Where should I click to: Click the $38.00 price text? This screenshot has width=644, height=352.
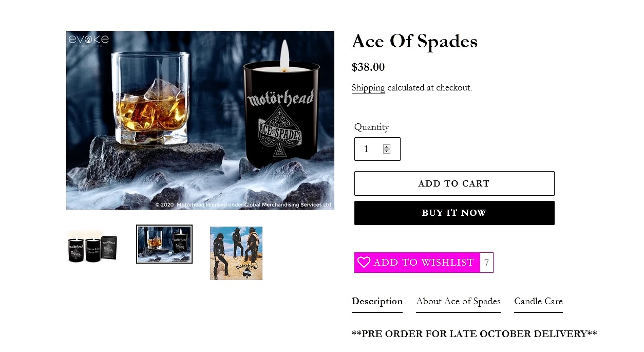click(x=368, y=67)
